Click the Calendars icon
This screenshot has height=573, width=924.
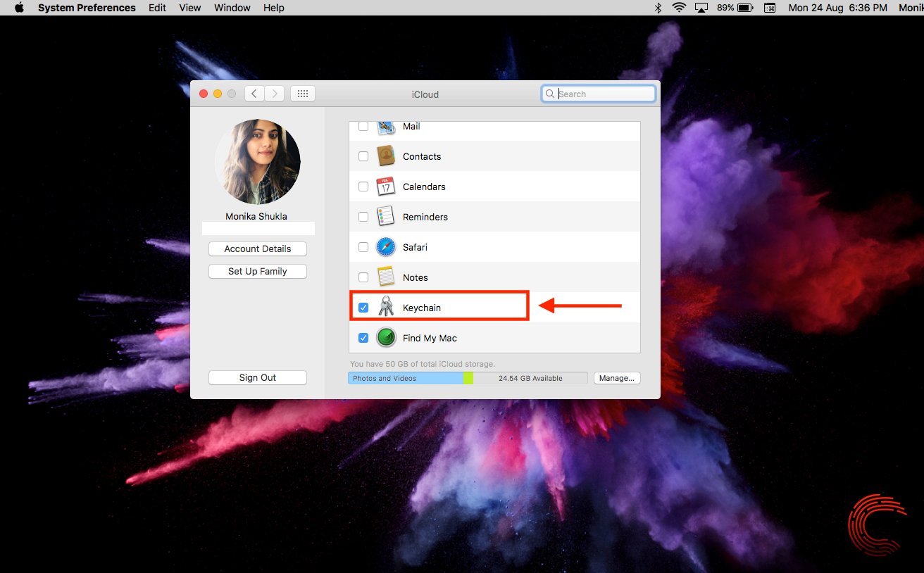(x=385, y=187)
